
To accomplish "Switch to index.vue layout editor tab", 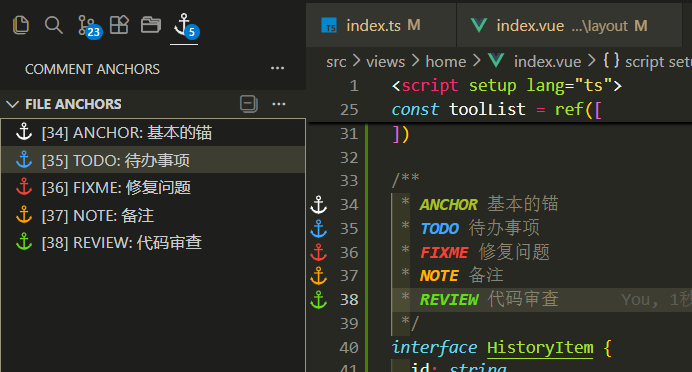I will click(x=569, y=26).
